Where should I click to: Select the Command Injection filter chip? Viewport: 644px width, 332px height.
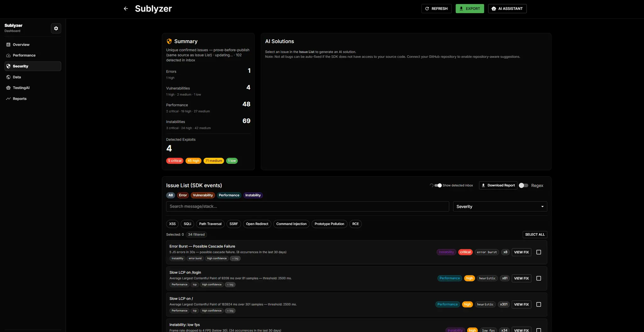(291, 224)
